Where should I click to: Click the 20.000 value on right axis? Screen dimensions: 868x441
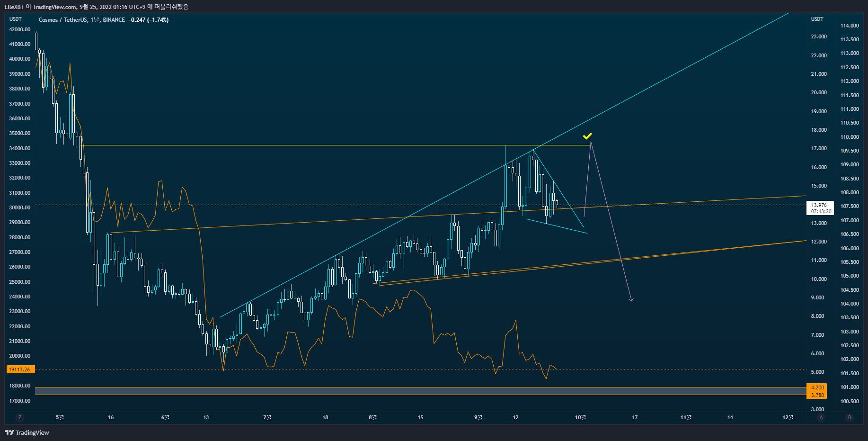tap(819, 92)
